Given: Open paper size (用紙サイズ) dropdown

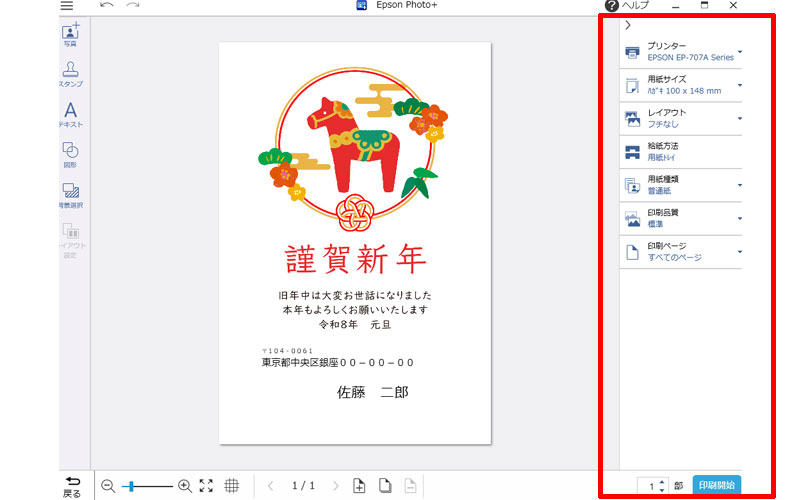Looking at the screenshot, I should [681, 85].
